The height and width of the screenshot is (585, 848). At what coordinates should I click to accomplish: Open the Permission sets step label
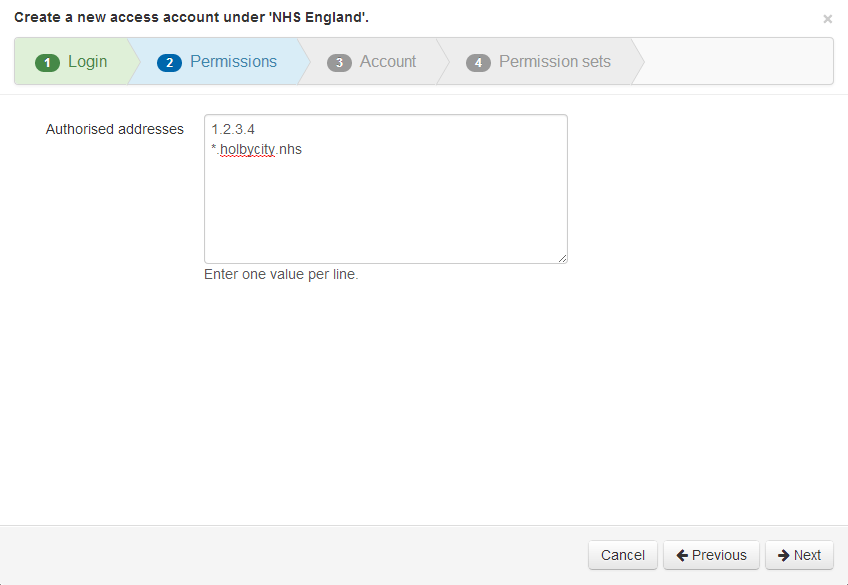[x=555, y=62]
